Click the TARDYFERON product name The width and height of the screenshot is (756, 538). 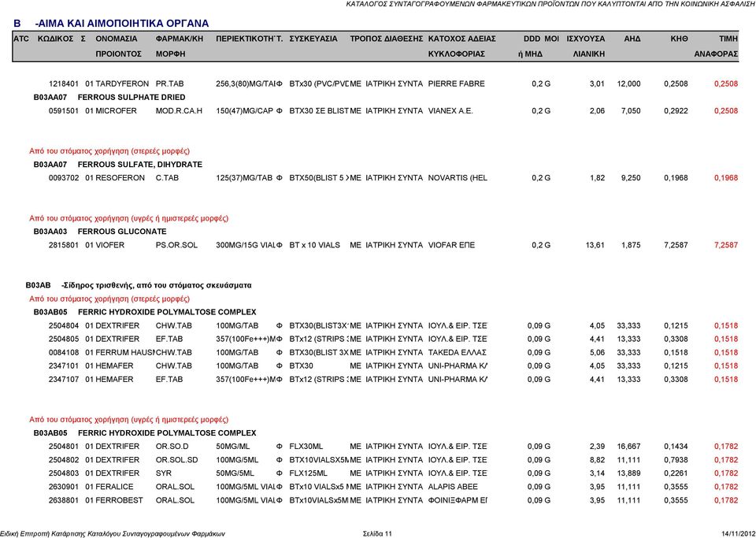tap(122, 83)
